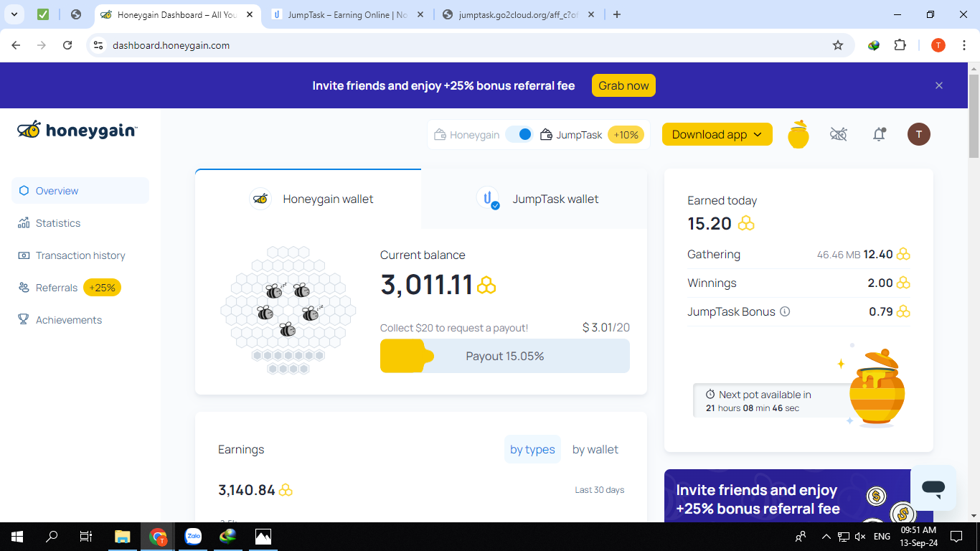
Task: Open the tab search dropdown arrow
Action: [14, 14]
